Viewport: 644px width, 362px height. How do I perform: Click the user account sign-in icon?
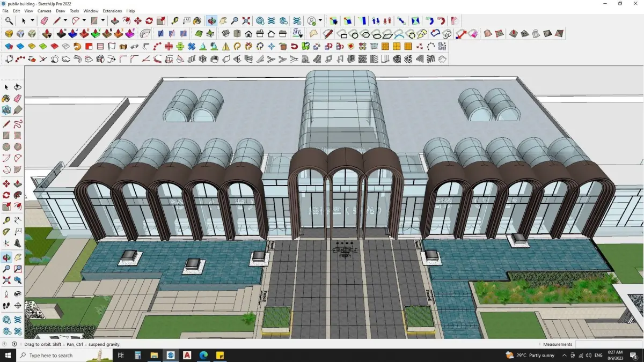[x=311, y=21]
